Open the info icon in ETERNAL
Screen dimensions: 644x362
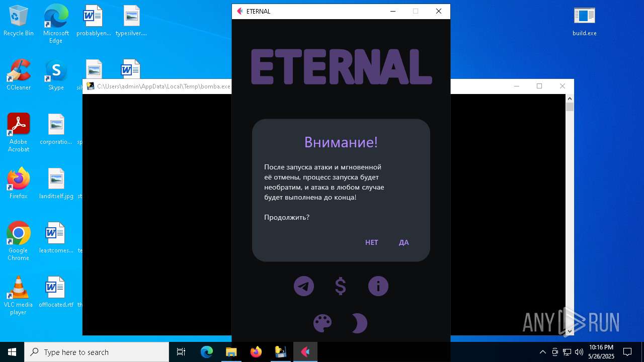(378, 286)
